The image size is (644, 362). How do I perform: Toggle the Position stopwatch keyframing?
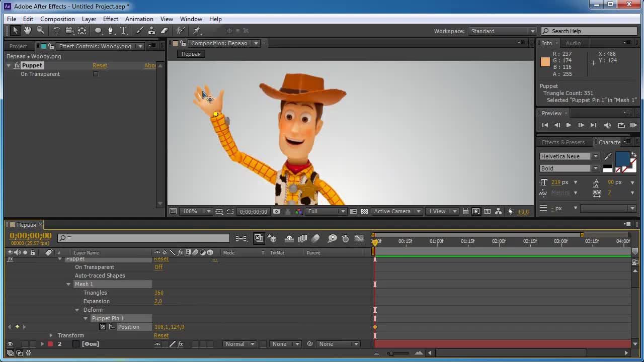click(x=103, y=327)
